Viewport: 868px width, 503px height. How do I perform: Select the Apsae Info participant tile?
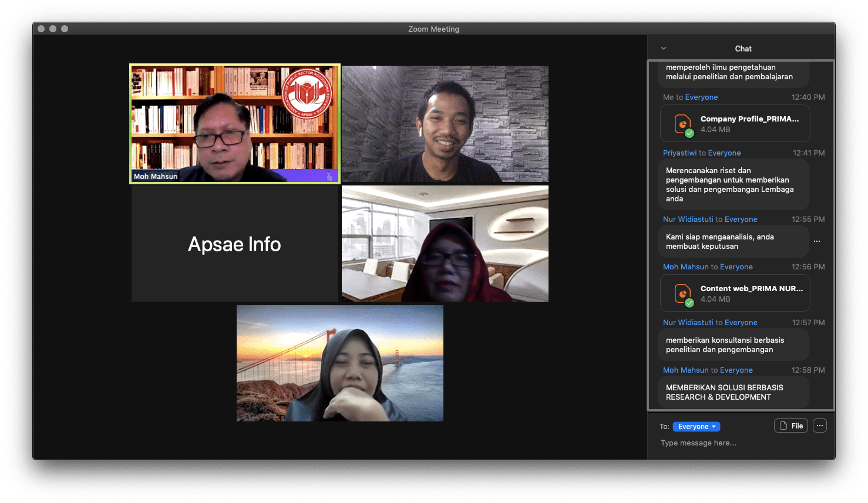[235, 244]
